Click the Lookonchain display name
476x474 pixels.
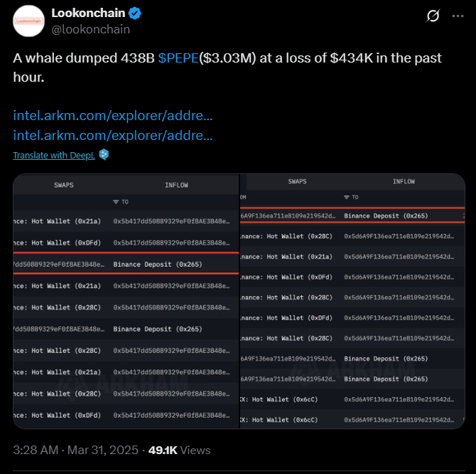[88, 13]
